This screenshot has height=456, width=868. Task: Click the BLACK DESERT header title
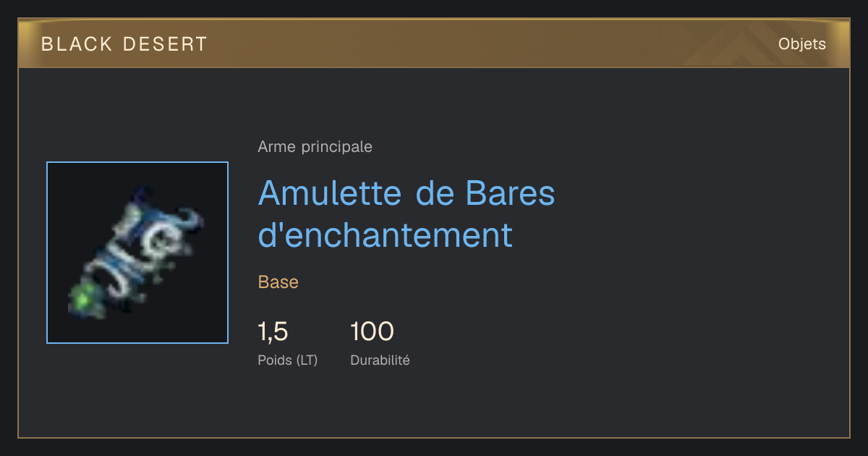point(124,44)
